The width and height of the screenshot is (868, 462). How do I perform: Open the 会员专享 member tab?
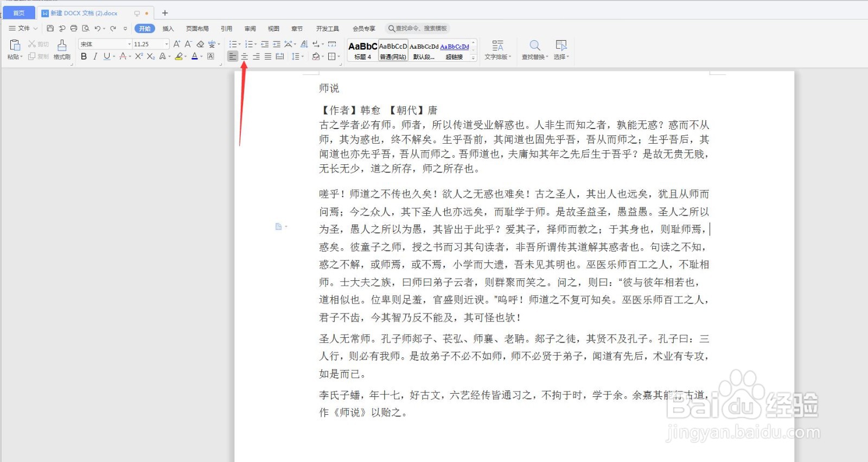[364, 29]
